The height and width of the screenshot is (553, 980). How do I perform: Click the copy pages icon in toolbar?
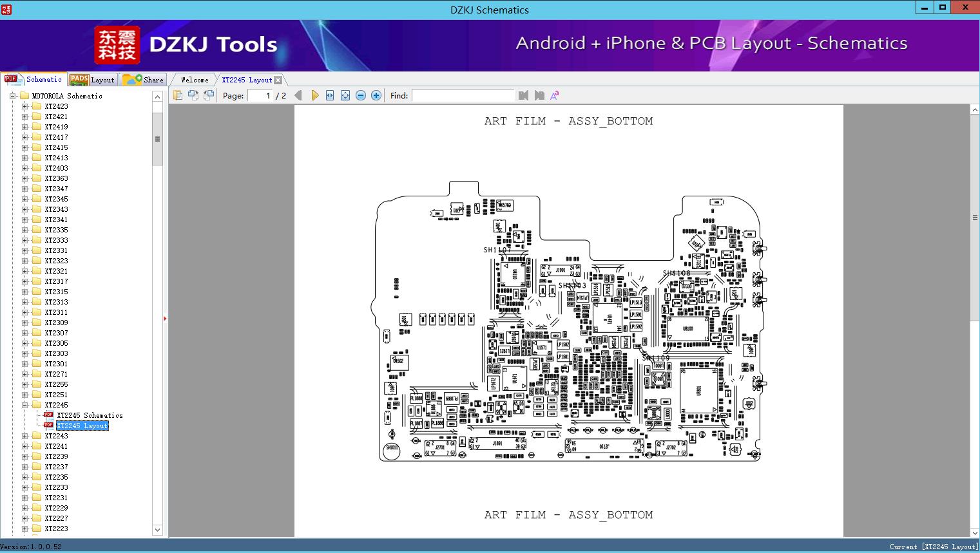coord(177,95)
